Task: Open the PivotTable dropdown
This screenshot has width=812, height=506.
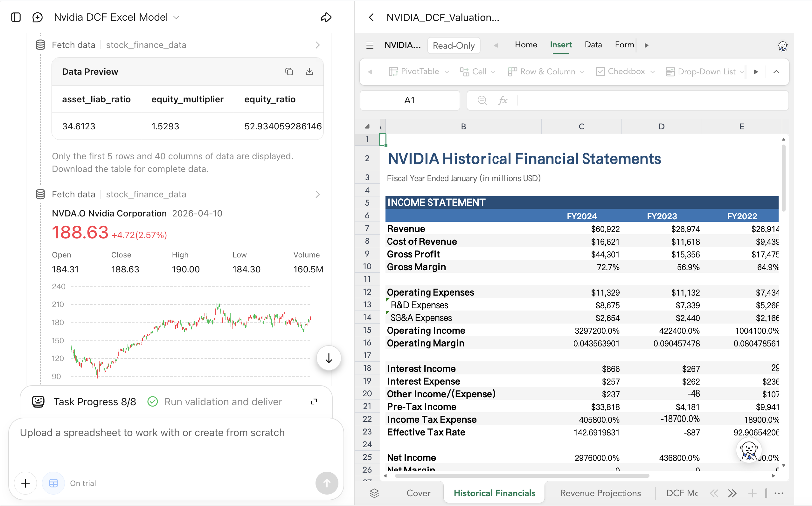Action: 418,71
